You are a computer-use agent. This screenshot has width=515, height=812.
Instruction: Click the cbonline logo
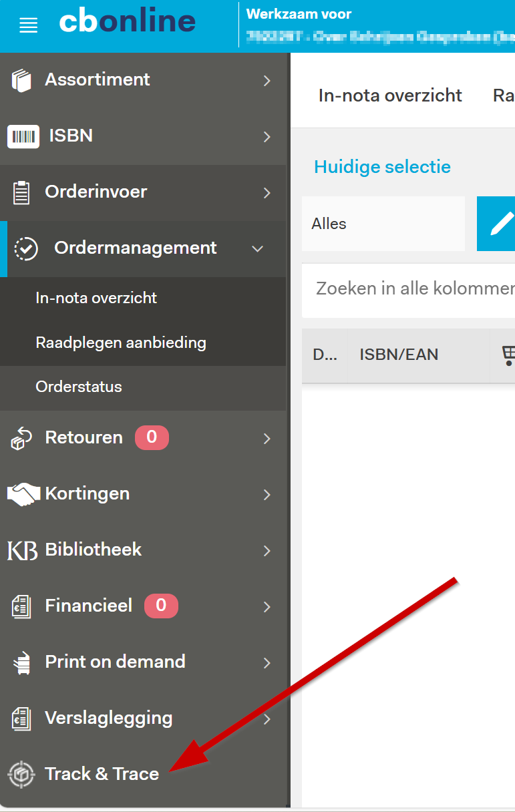127,22
